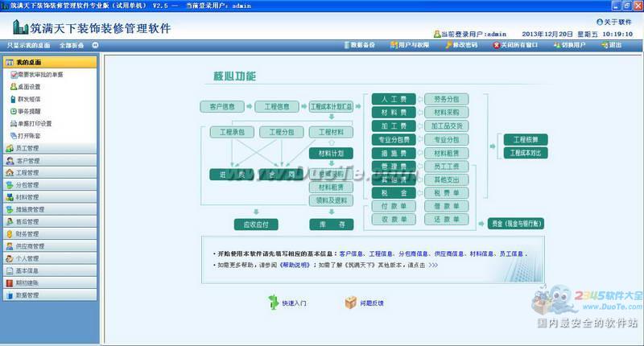644x346 pixels.
Task: Click the 材料计划 flowchart button
Action: pos(331,154)
